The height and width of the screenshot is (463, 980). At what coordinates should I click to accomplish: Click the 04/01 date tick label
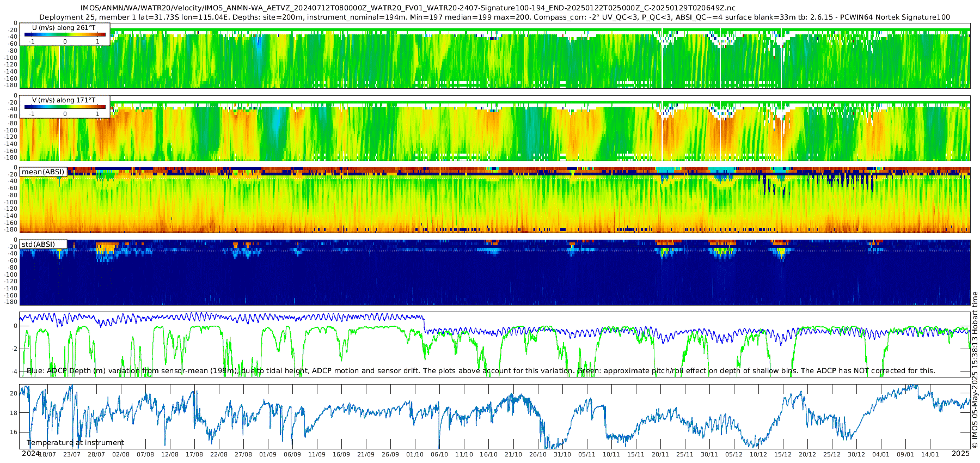pos(881,454)
